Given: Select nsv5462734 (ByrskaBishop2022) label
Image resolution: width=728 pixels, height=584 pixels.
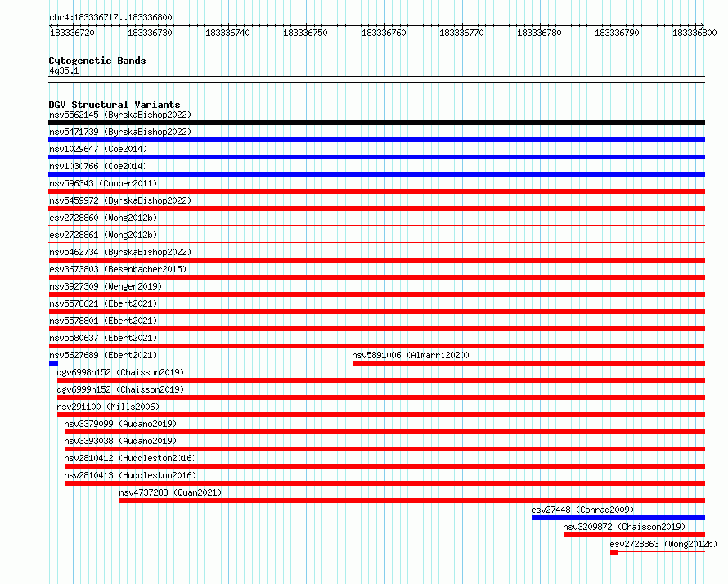Looking at the screenshot, I should tap(120, 252).
